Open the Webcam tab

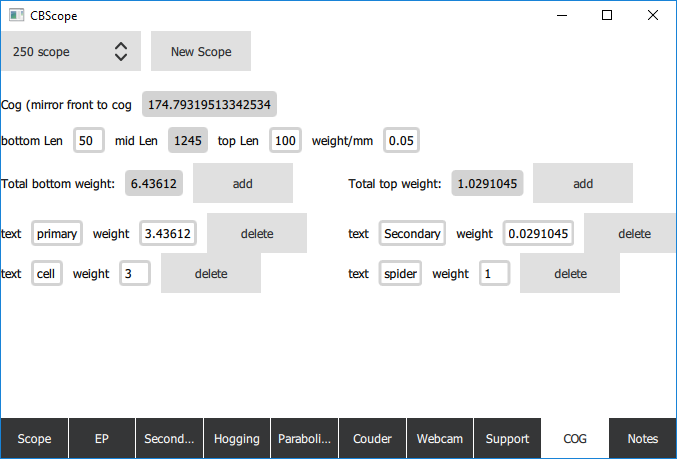point(440,438)
